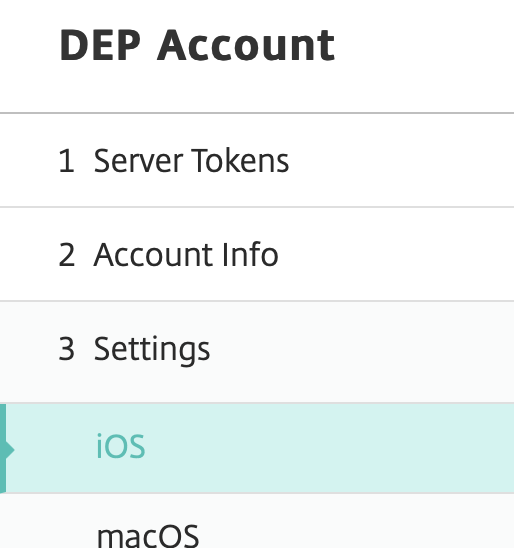This screenshot has height=548, width=514.
Task: Click blank space right of Server Tokens
Action: [x=402, y=160]
